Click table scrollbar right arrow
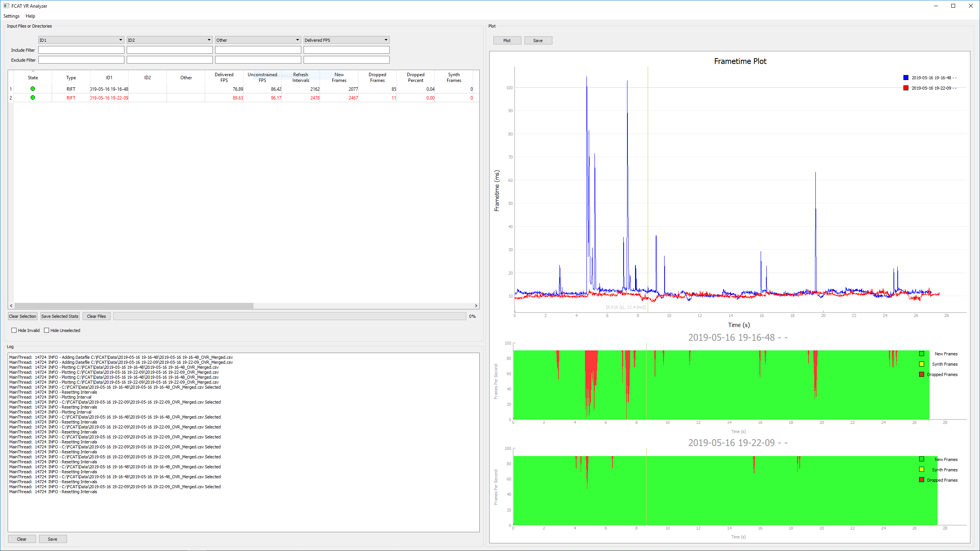The image size is (980, 551). pos(476,306)
